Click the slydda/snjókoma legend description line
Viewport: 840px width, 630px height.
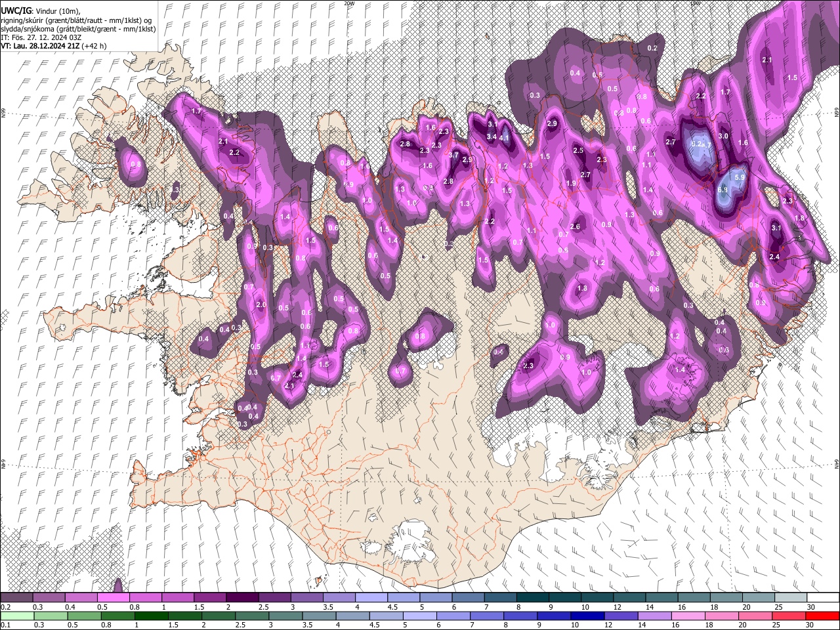(x=78, y=29)
